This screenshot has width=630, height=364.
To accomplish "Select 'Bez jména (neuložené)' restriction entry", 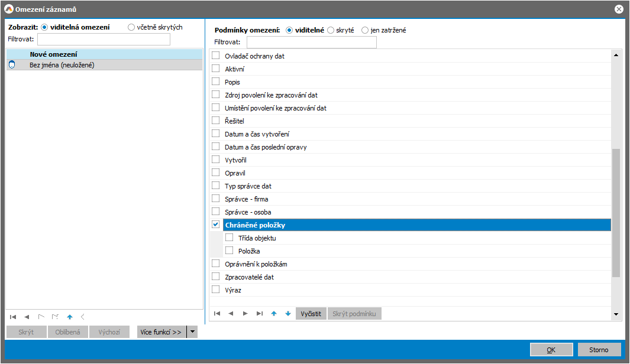I will click(62, 65).
